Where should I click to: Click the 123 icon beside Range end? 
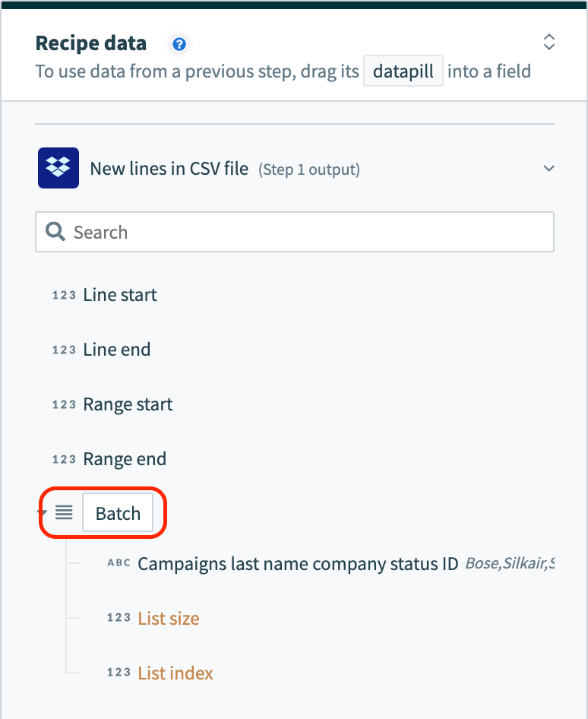(64, 459)
